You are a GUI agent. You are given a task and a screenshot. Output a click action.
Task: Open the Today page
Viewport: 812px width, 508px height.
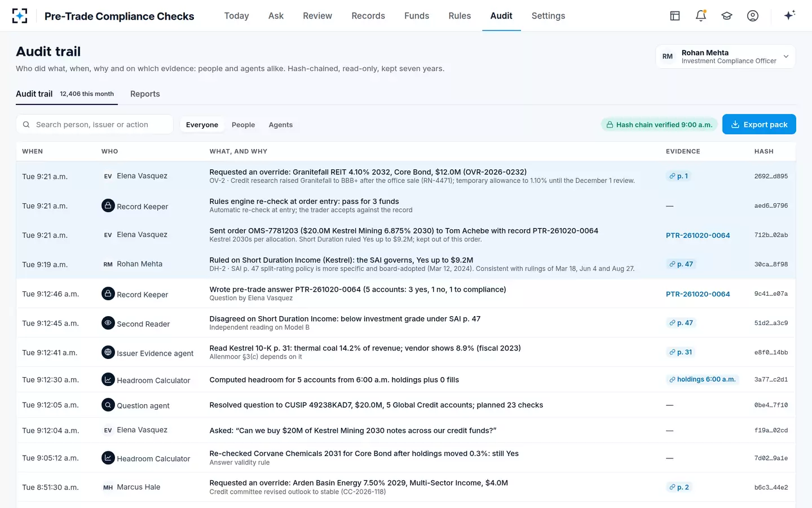[236, 16]
